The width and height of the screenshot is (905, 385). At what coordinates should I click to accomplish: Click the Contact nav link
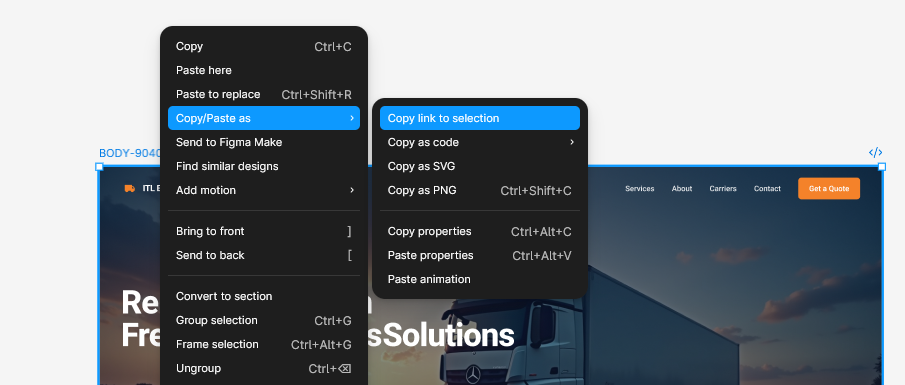[x=767, y=189]
